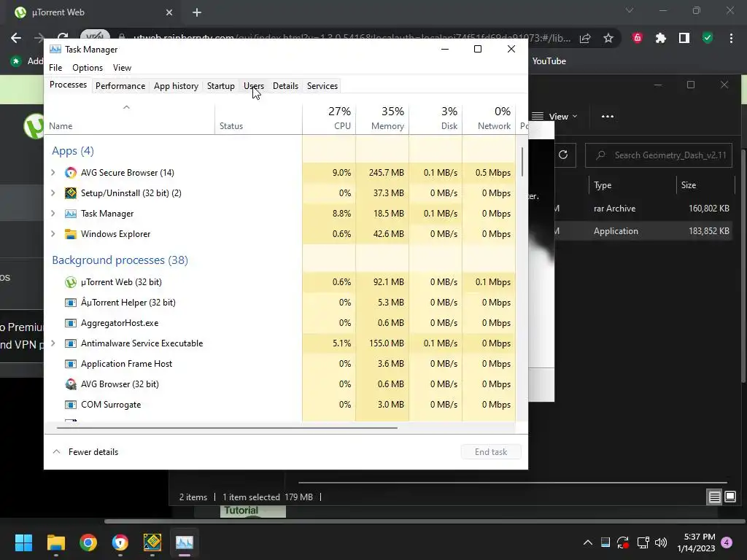
Task: Open the View menu in Task Manager
Action: (x=122, y=68)
